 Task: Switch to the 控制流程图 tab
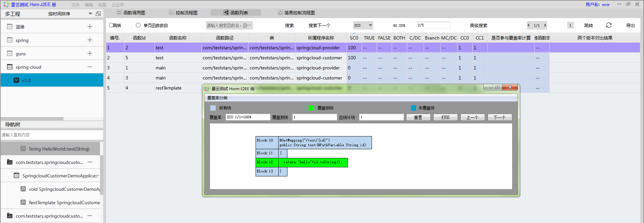pyautogui.click(x=183, y=13)
